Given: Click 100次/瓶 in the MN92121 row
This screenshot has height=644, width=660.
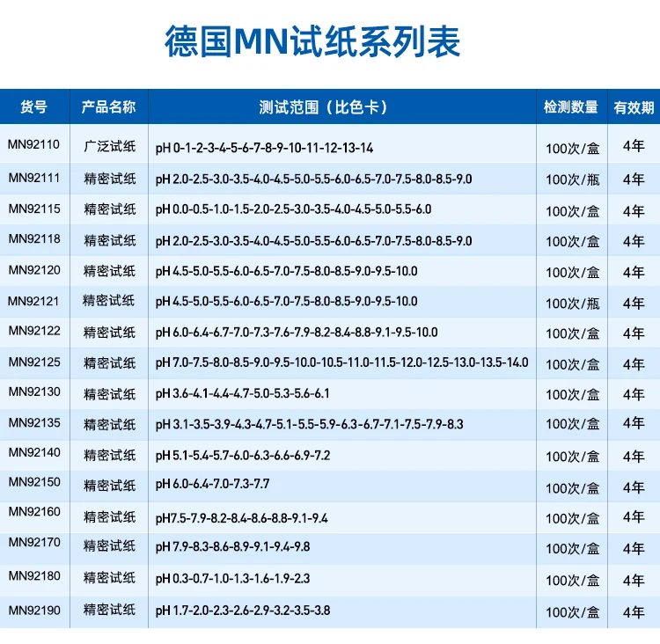Looking at the screenshot, I should (x=573, y=303).
